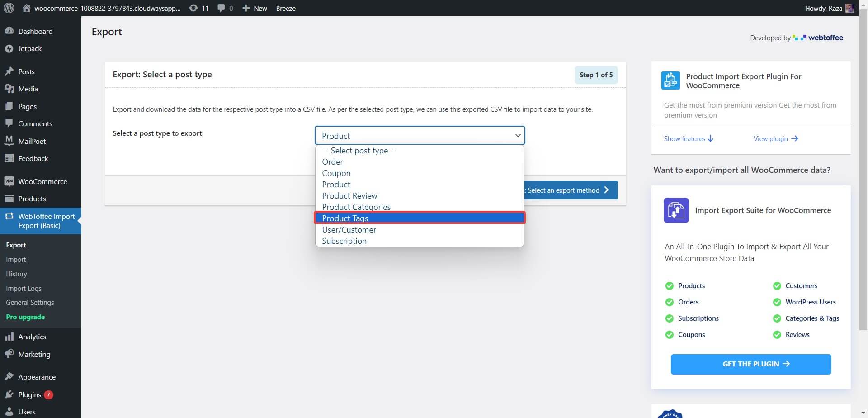This screenshot has height=418, width=868.
Task: Click the WebToffee Import Export icon
Action: [9, 216]
